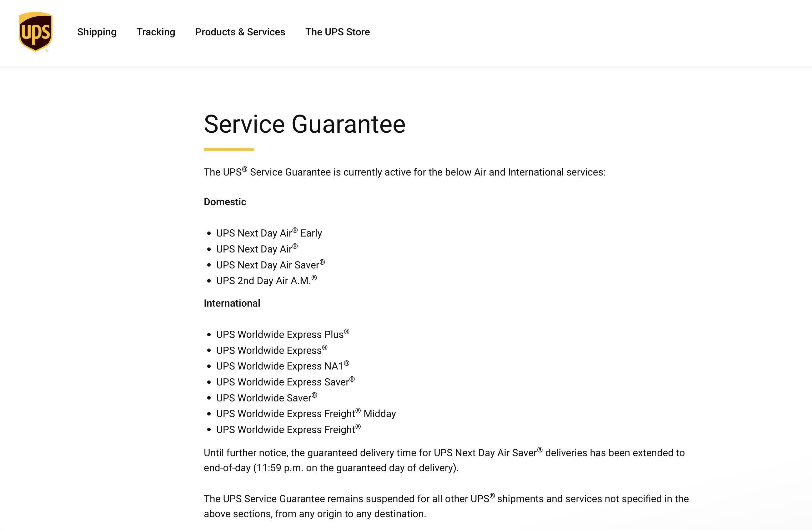Click the Service Guarantee page heading
The height and width of the screenshot is (530, 812).
click(x=304, y=124)
